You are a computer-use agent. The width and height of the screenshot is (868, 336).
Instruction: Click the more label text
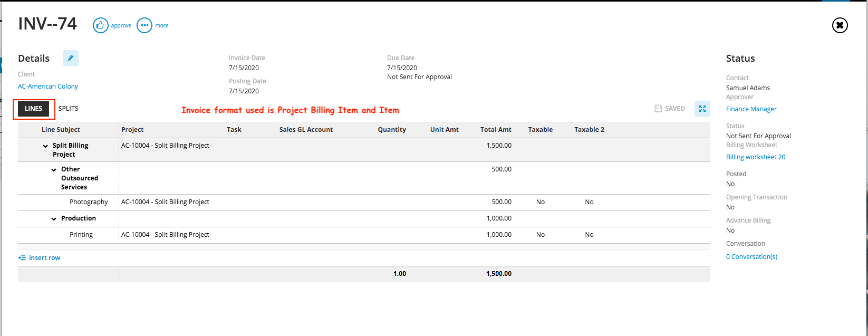coord(162,25)
